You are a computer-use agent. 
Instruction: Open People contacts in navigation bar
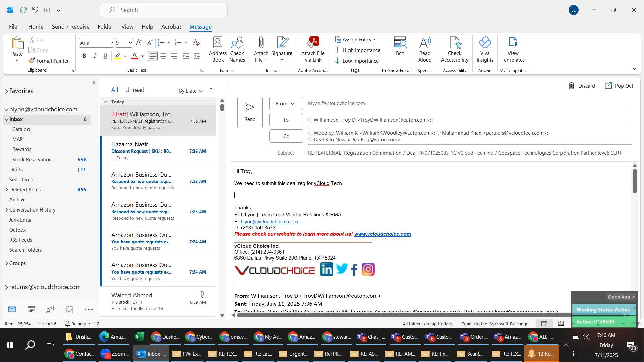pos(50,309)
